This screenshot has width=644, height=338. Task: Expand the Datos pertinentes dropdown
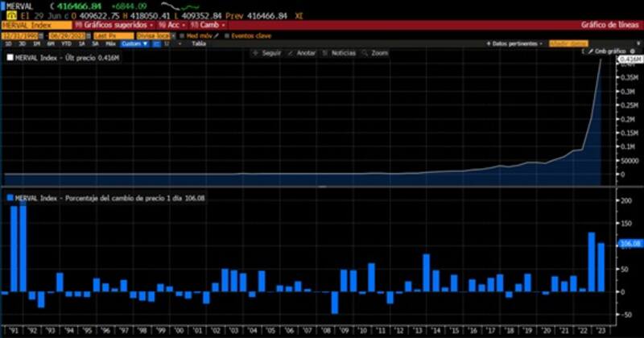514,43
